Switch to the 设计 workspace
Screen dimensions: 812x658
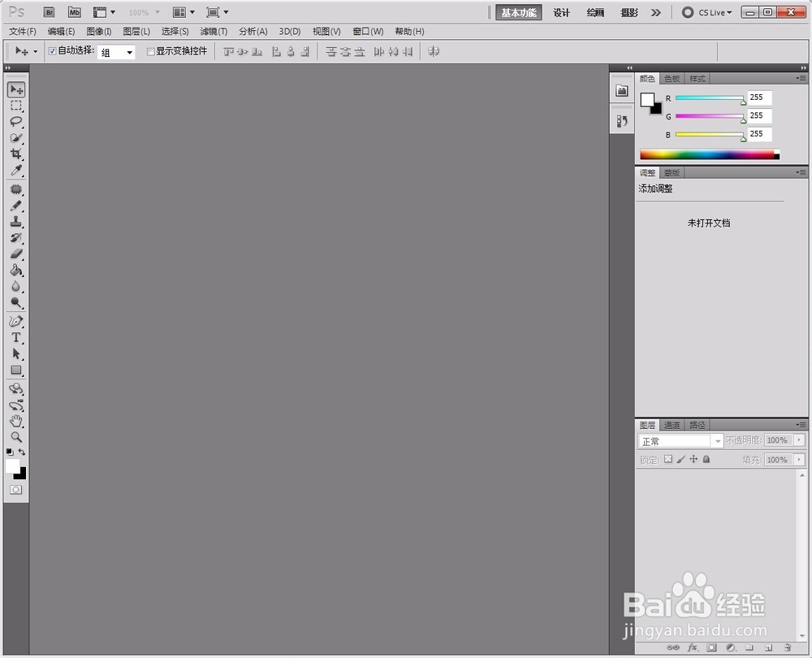point(561,12)
